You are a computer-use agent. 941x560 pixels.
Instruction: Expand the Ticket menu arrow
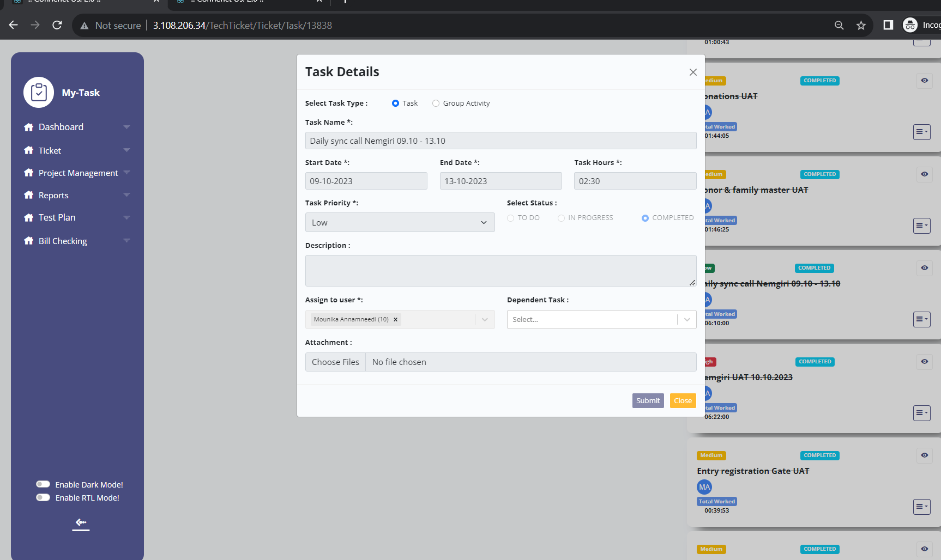point(127,150)
